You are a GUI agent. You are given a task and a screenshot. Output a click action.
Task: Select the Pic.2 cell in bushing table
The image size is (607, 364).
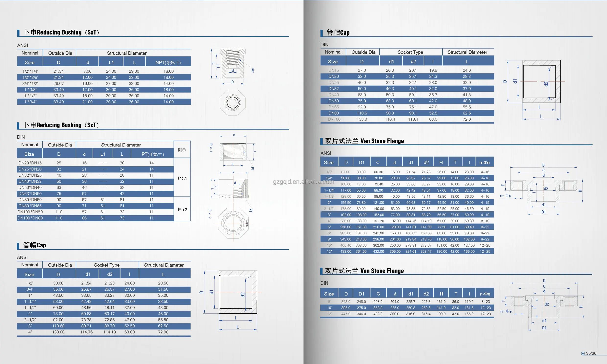point(182,209)
